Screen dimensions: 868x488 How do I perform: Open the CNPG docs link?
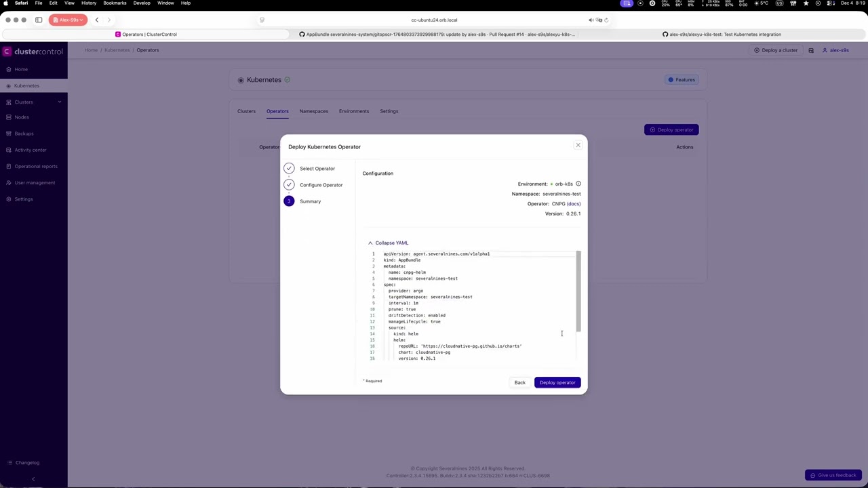[574, 203]
